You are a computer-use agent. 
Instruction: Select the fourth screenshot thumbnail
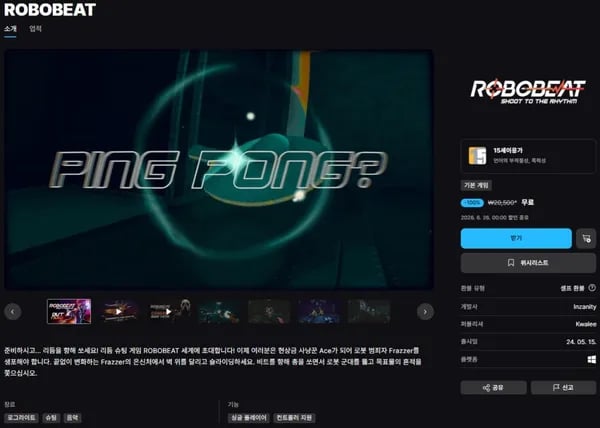[219, 311]
